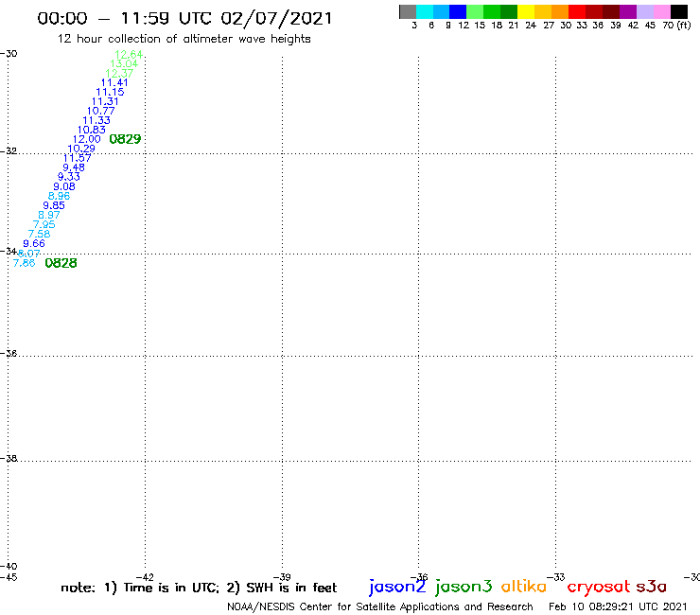Click the wave height value 10.77
This screenshot has height=615, width=700.
point(100,111)
